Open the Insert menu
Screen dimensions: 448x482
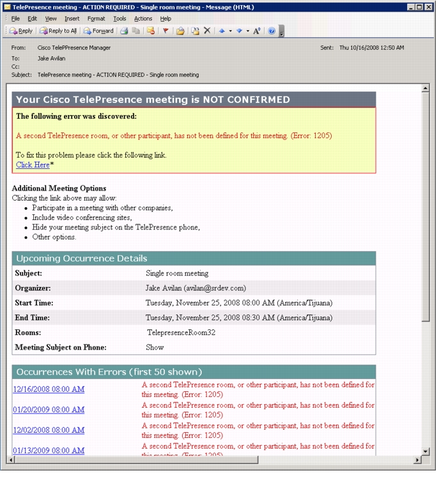click(x=72, y=19)
